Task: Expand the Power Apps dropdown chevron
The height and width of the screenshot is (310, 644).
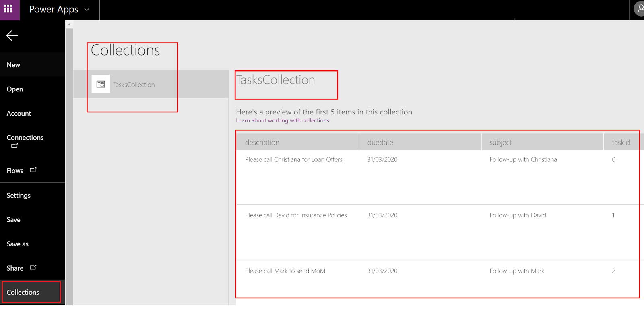Action: click(x=87, y=10)
